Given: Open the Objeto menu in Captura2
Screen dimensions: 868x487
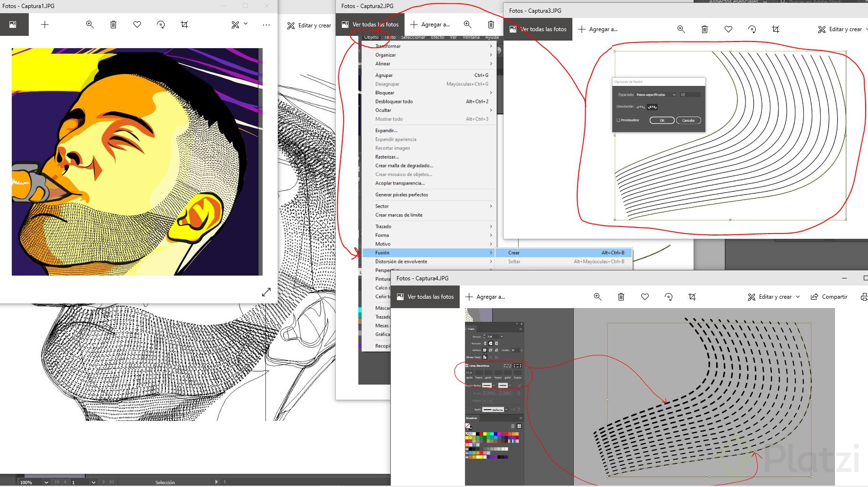Looking at the screenshot, I should point(371,37).
